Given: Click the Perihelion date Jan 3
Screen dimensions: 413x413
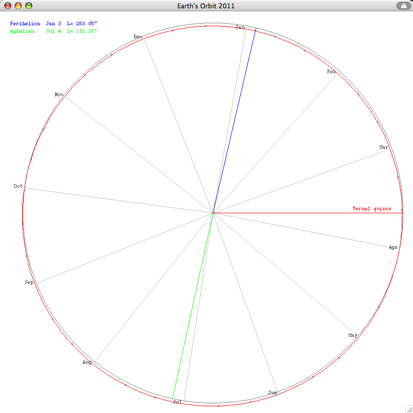Looking at the screenshot, I should click(53, 24).
